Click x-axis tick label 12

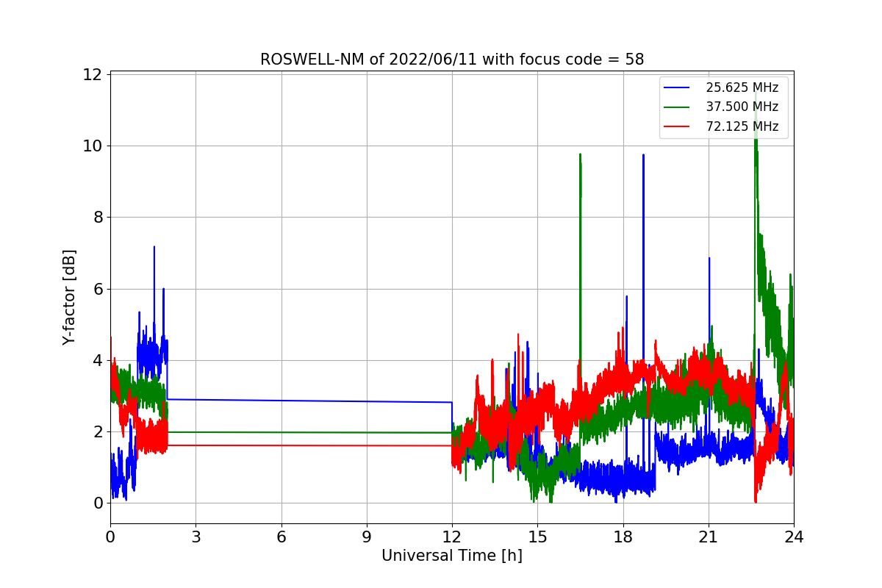coord(452,537)
